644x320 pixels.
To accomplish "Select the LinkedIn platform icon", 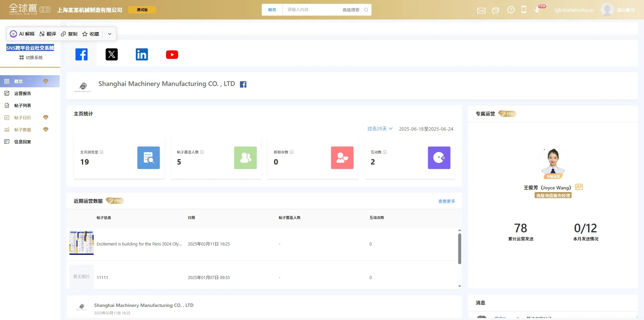I will tap(142, 54).
